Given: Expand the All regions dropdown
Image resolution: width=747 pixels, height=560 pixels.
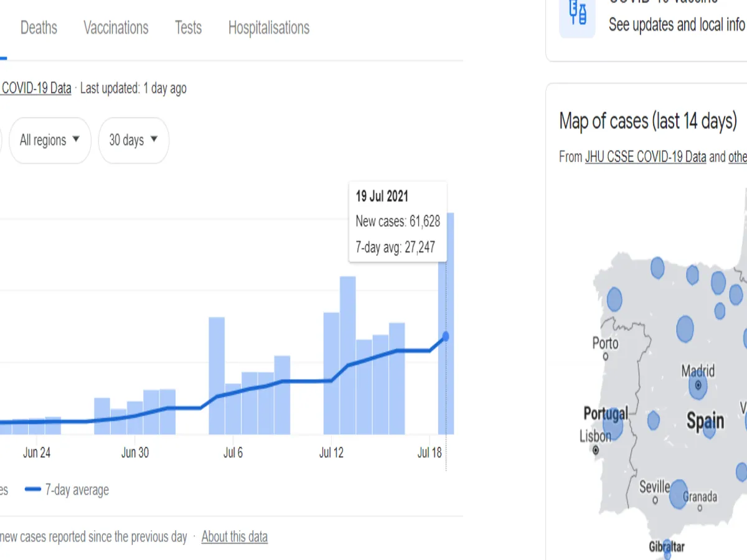Looking at the screenshot, I should (50, 140).
